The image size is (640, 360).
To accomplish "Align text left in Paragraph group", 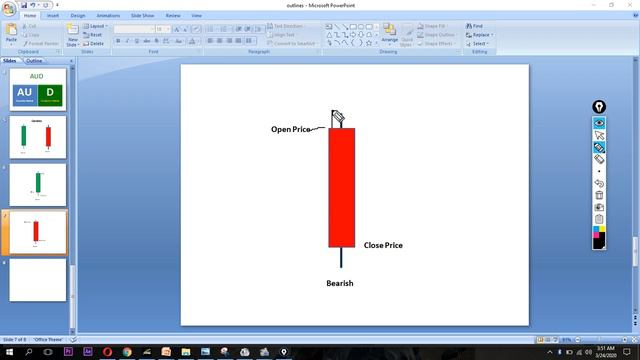I will 210,41.
